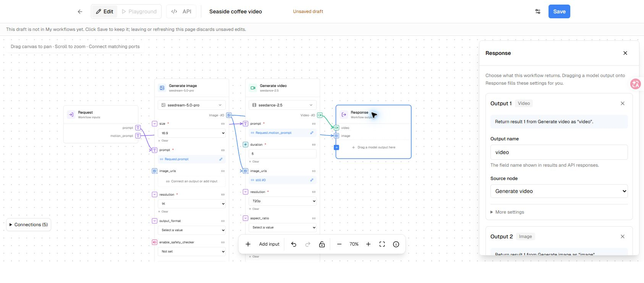
Task: Open the enable_safety_checker Not set dropdown
Action: point(192,251)
